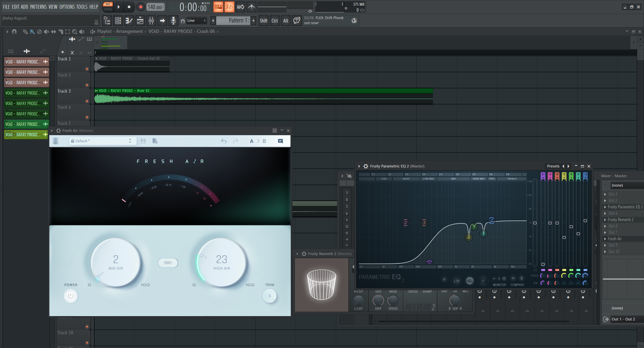
Task: Open the Fruity Parametric EQ 2 settings gear
Action: click(366, 166)
